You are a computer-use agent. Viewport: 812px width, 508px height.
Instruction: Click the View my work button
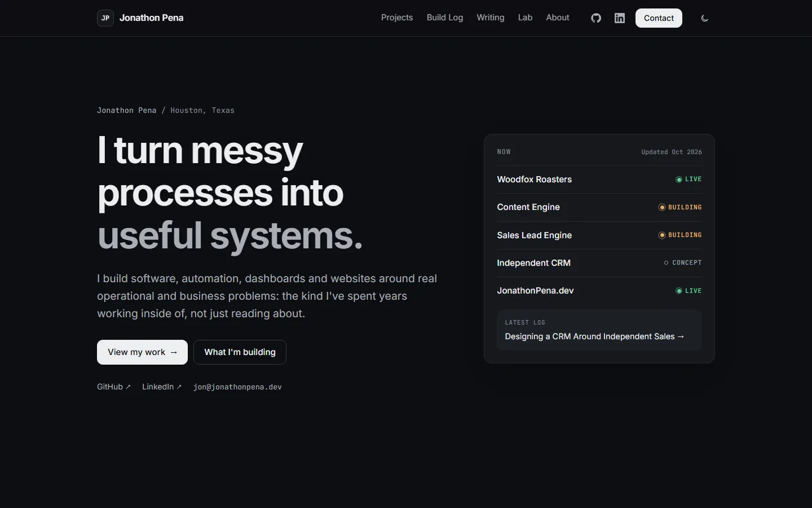[x=142, y=352]
